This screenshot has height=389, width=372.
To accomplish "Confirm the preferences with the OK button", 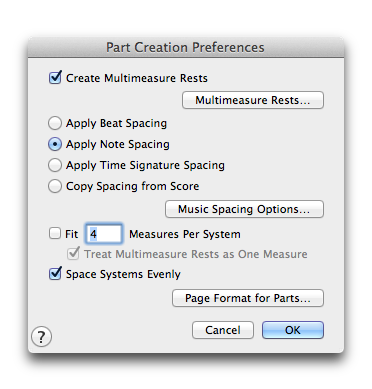I will 293,330.
